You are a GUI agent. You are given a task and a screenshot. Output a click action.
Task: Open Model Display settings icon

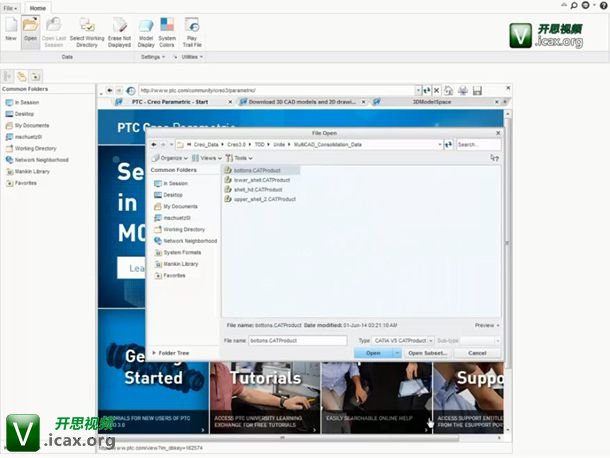point(146,32)
